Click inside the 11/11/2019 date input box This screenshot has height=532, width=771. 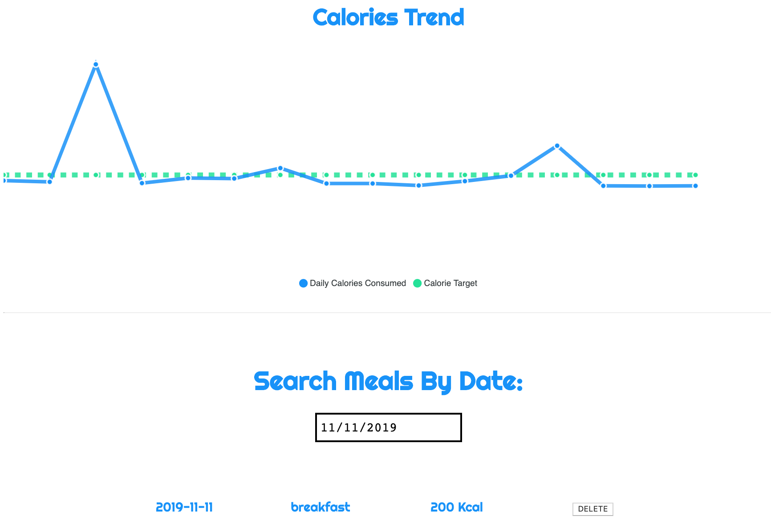(x=389, y=427)
